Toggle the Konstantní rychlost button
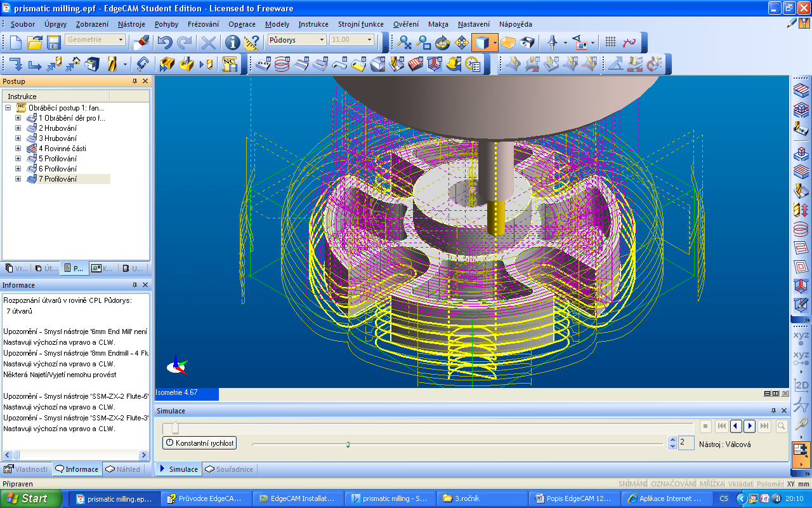Image resolution: width=812 pixels, height=508 pixels. click(x=200, y=443)
